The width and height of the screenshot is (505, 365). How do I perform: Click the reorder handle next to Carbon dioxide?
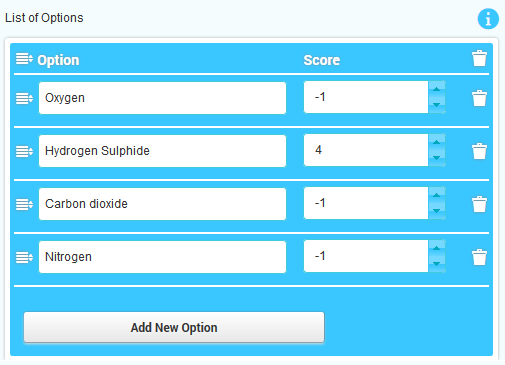point(24,204)
